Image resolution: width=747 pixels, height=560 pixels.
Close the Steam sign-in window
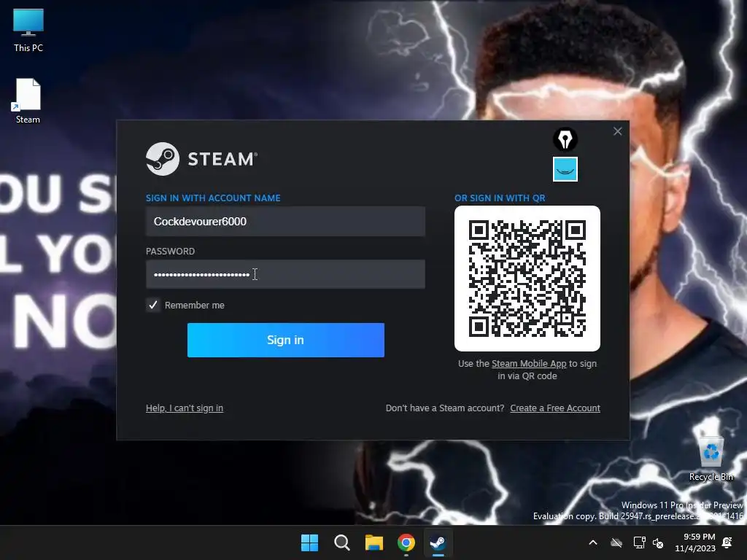tap(617, 131)
